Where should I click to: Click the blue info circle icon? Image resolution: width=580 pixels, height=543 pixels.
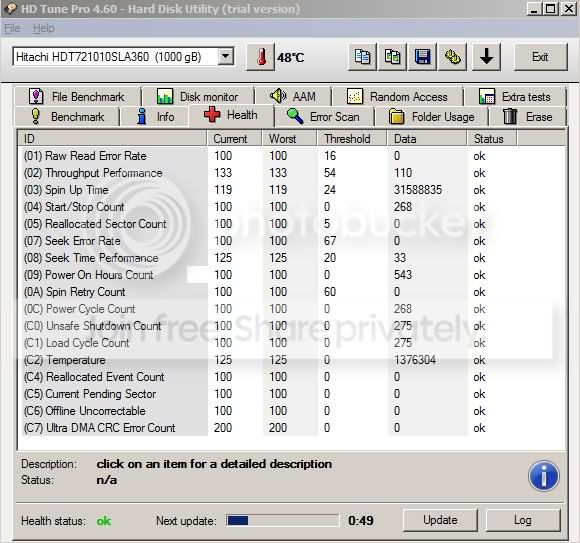click(543, 476)
